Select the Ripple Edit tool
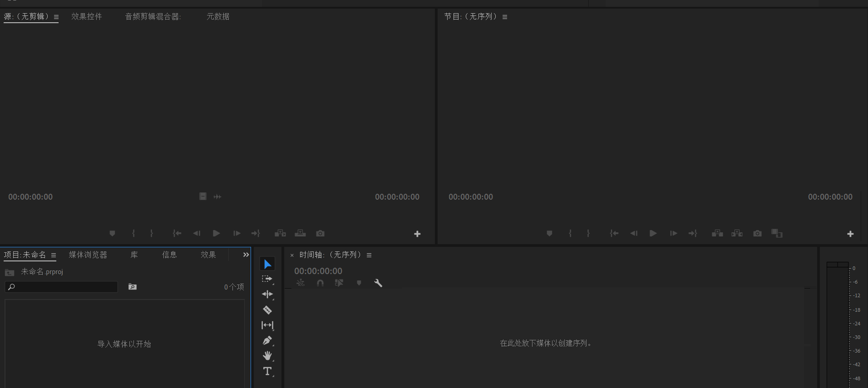868x388 pixels. [267, 295]
